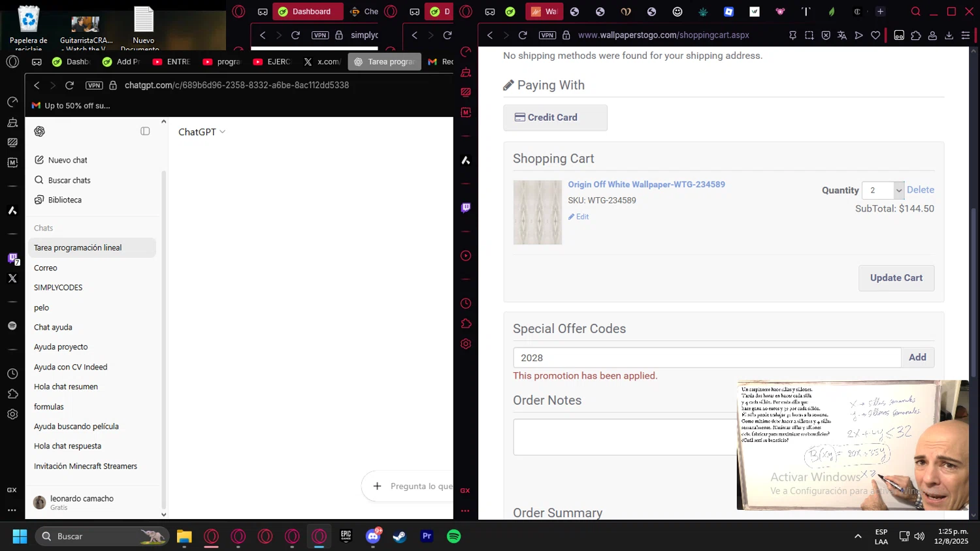Open leonardo camacho profile menu

[x=92, y=502]
